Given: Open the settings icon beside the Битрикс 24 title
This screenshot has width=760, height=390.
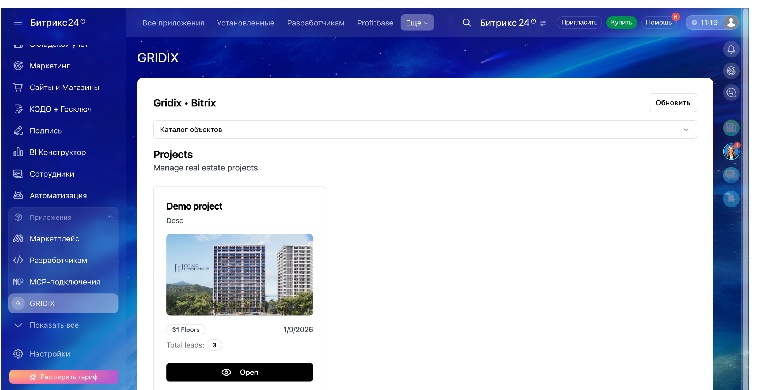Looking at the screenshot, I should coord(543,23).
